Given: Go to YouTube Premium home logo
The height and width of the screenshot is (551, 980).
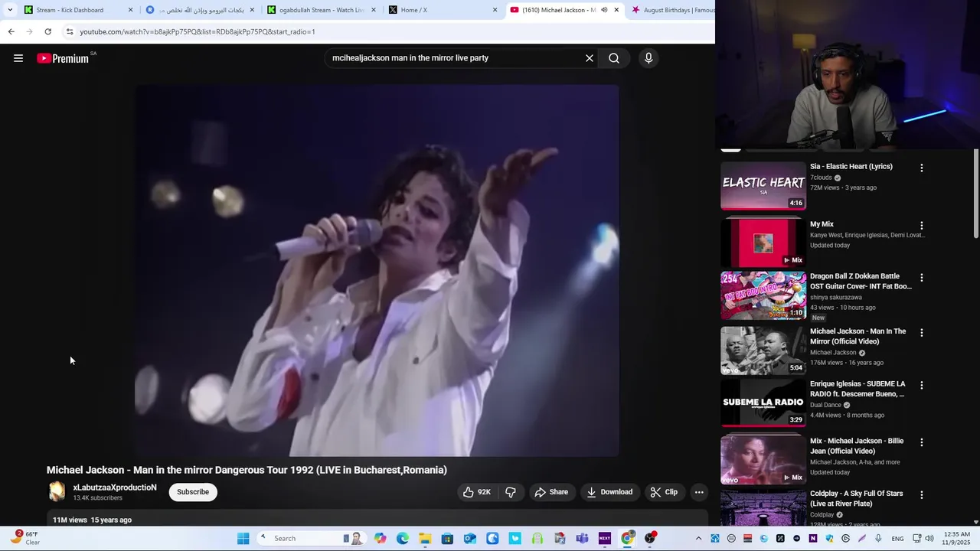Looking at the screenshot, I should (64, 58).
